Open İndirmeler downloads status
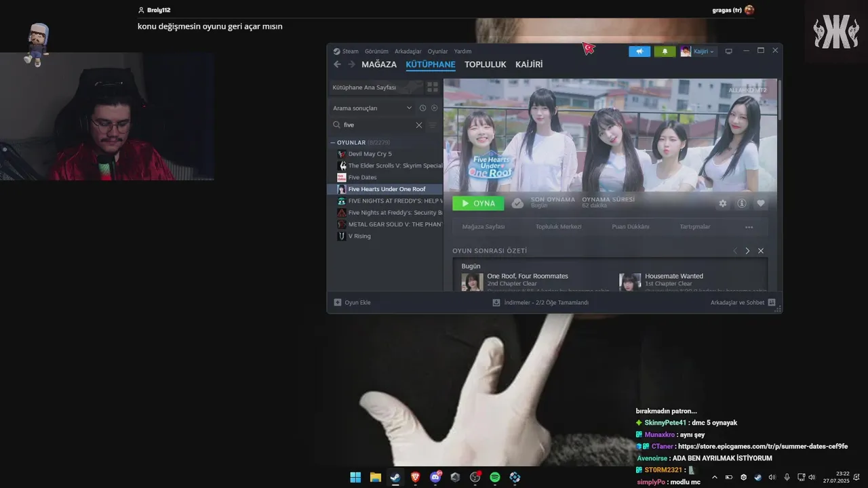 [540, 302]
